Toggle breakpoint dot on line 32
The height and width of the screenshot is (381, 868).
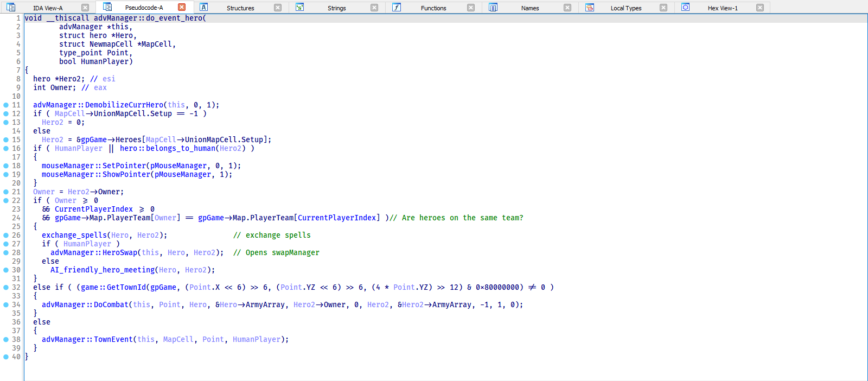click(x=6, y=287)
